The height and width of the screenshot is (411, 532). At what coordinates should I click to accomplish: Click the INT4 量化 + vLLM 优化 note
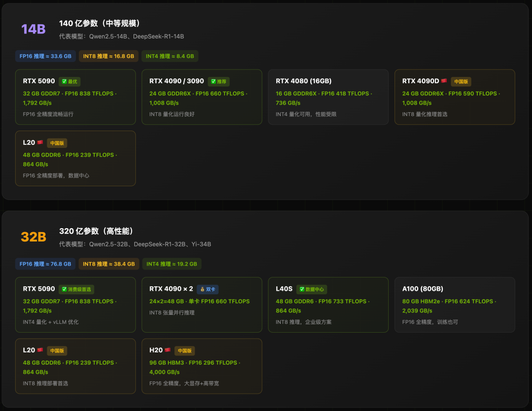[x=51, y=322]
